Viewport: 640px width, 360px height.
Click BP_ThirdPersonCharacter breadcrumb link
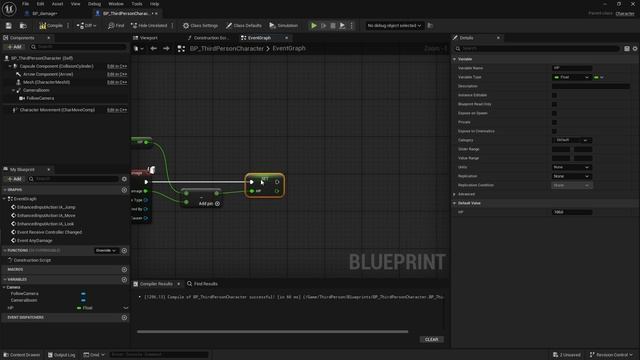pos(227,49)
